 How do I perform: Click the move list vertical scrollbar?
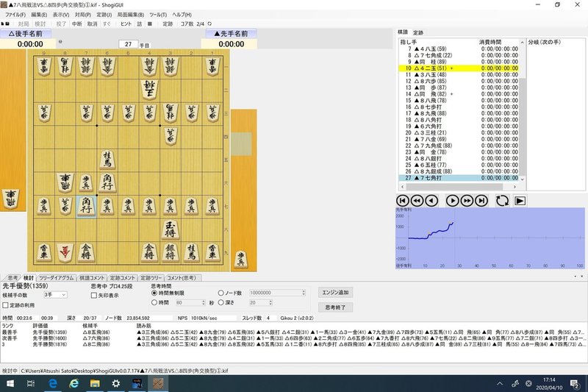(x=522, y=110)
